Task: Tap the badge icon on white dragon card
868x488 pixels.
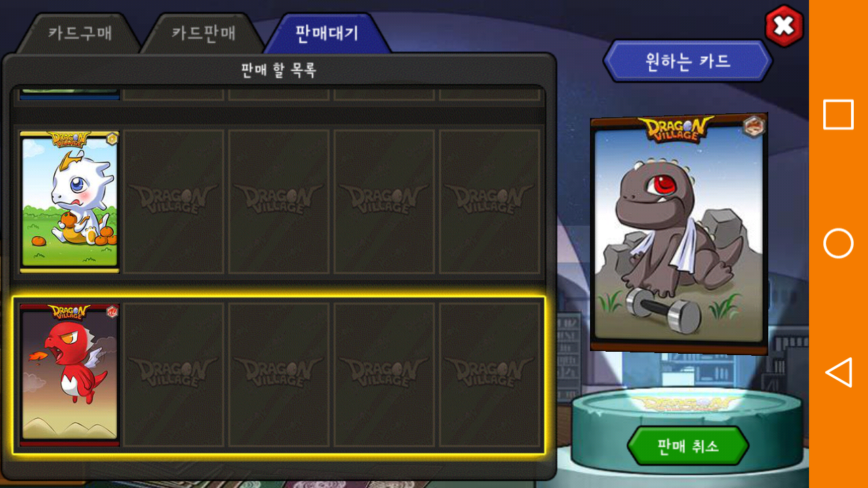Action: click(112, 139)
